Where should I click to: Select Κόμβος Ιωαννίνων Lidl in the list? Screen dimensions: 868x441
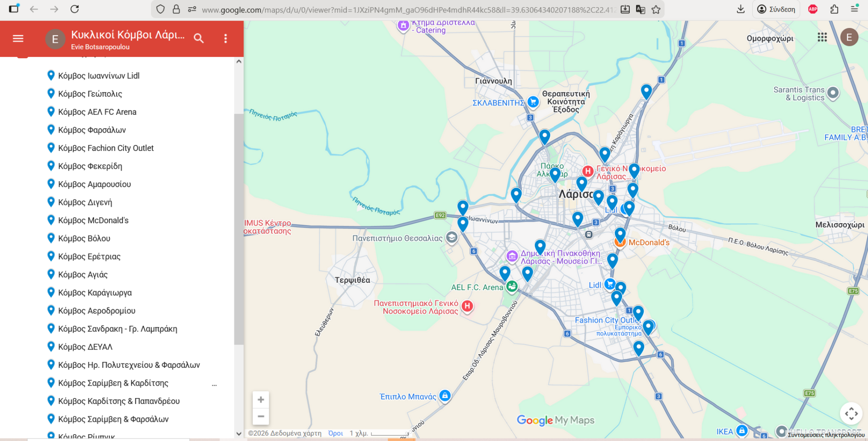point(98,76)
